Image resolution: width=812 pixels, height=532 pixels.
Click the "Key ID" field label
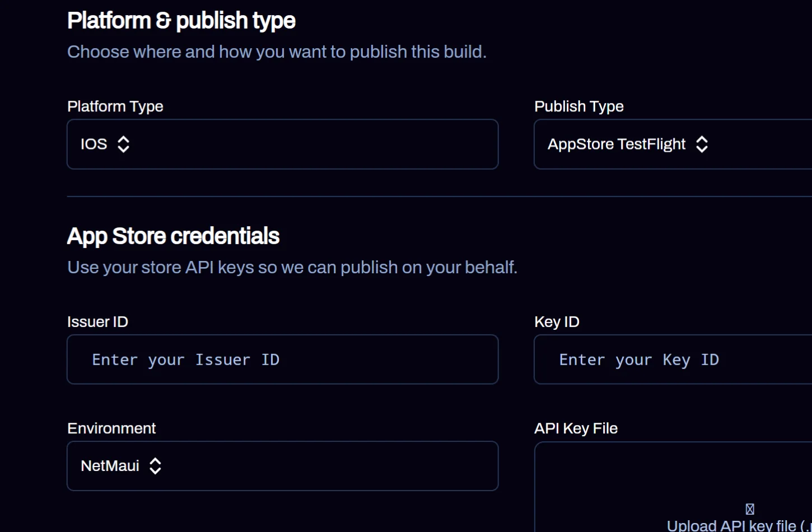[x=557, y=322]
